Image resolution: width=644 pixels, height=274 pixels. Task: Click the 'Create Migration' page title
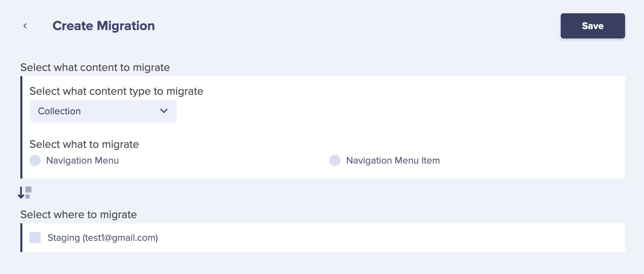tap(104, 26)
